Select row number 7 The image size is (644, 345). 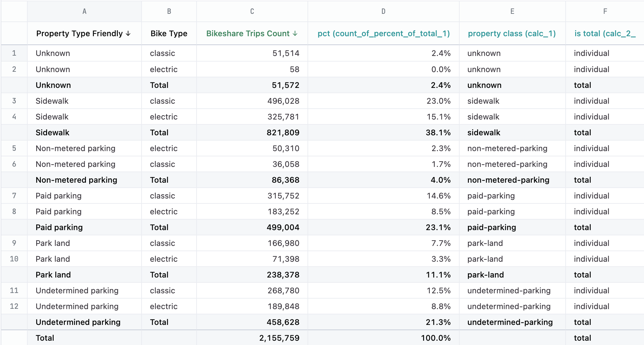[14, 196]
